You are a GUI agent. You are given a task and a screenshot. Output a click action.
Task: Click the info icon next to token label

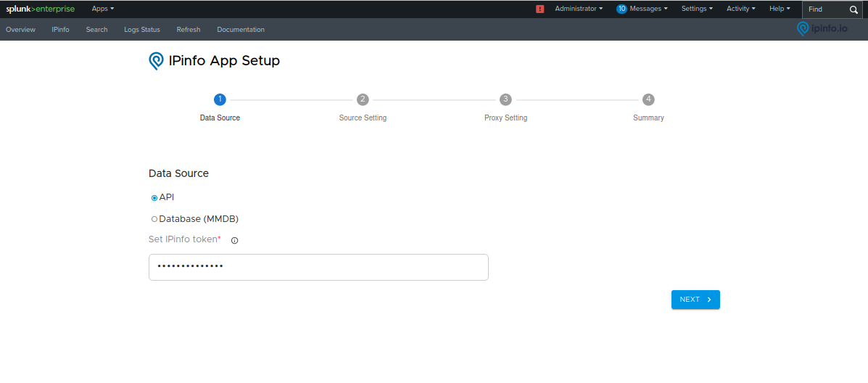234,240
